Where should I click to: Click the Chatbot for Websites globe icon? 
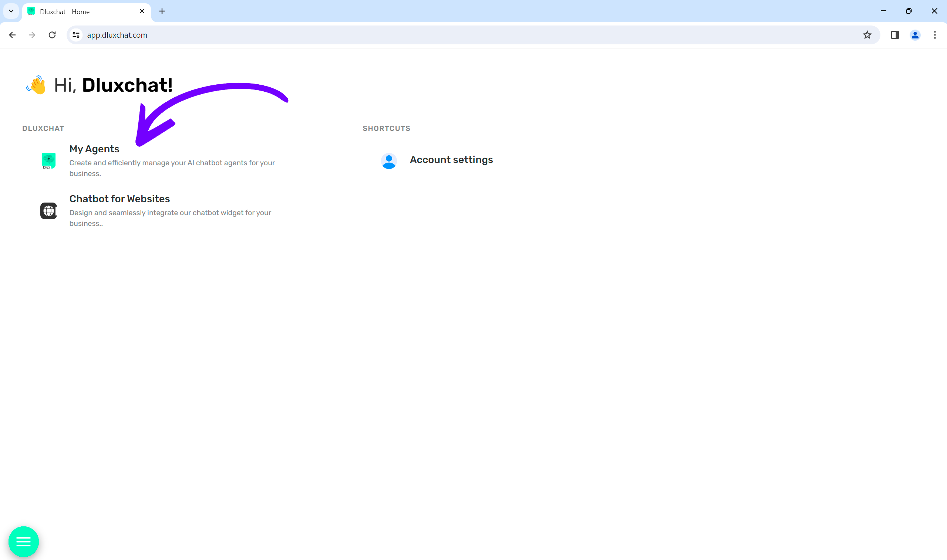[48, 211]
